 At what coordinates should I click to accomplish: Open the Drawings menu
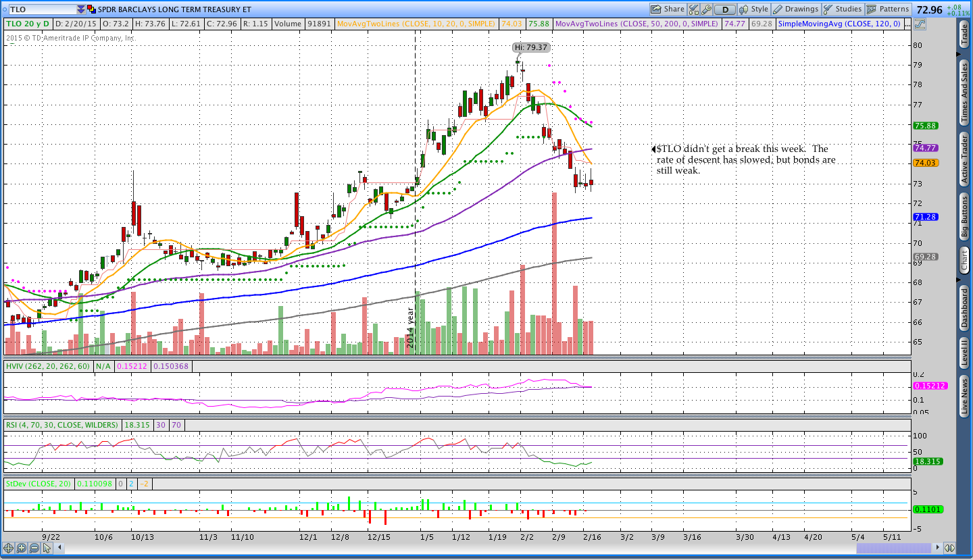[x=796, y=9]
